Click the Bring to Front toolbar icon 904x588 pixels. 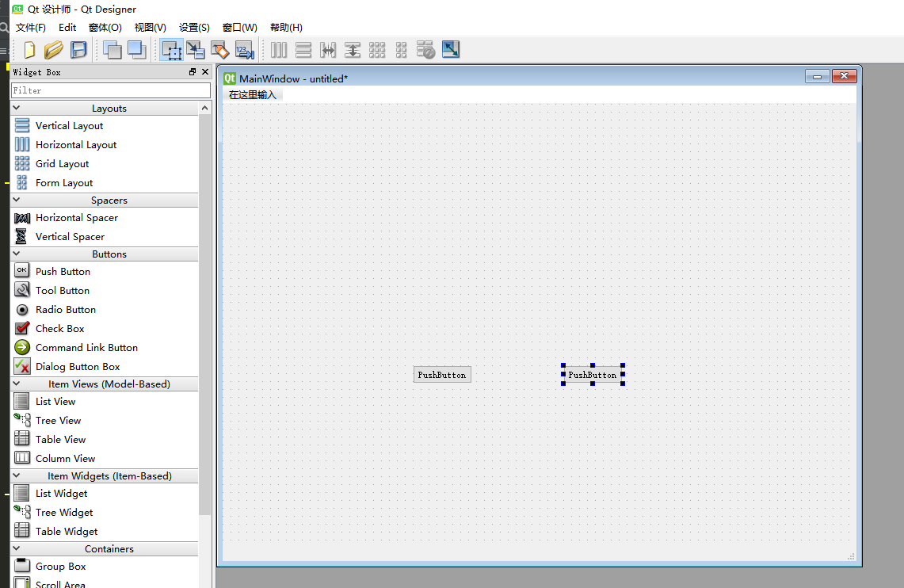[136, 50]
